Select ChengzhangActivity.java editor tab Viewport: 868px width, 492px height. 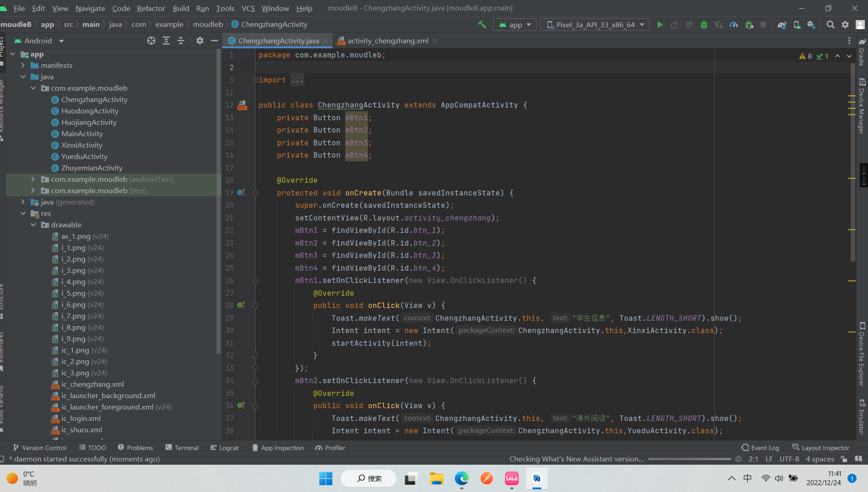[x=278, y=41]
